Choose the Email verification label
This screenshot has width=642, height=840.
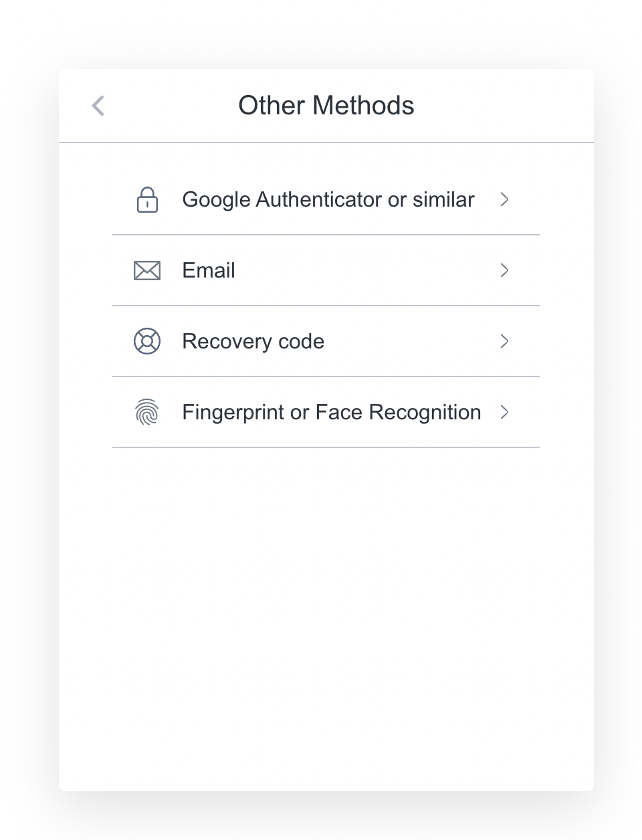(x=209, y=270)
